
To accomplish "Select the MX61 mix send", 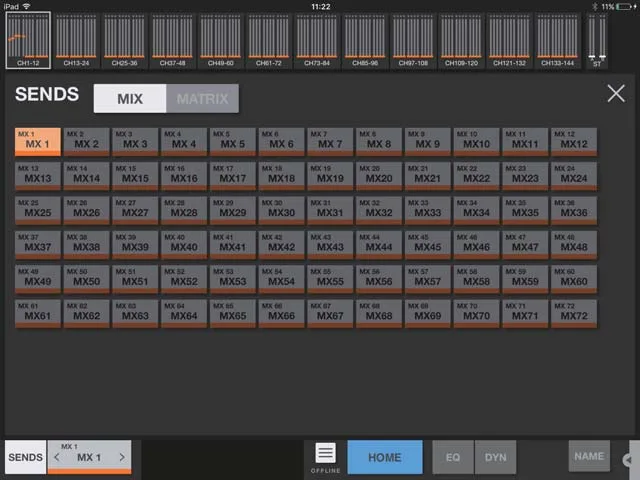I will [38, 313].
